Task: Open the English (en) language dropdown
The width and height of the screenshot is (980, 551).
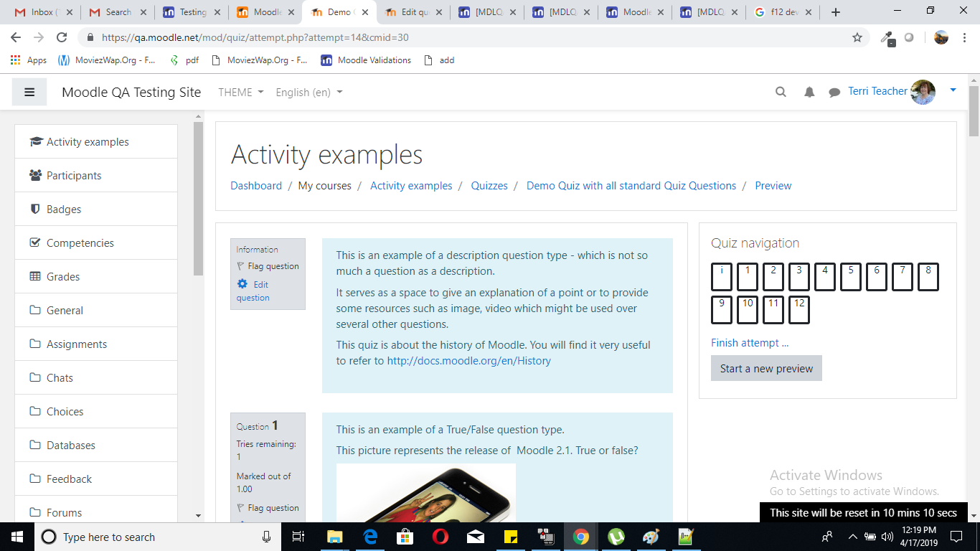Action: [309, 92]
